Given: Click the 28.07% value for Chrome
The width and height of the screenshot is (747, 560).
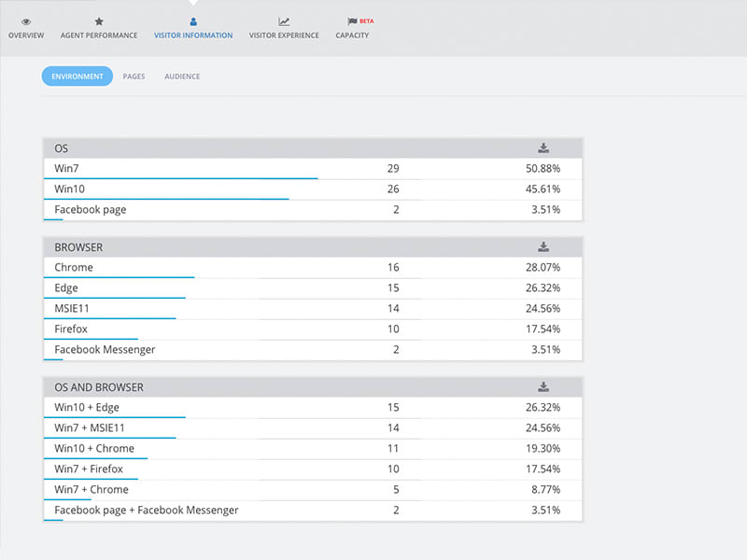Looking at the screenshot, I should click(543, 267).
